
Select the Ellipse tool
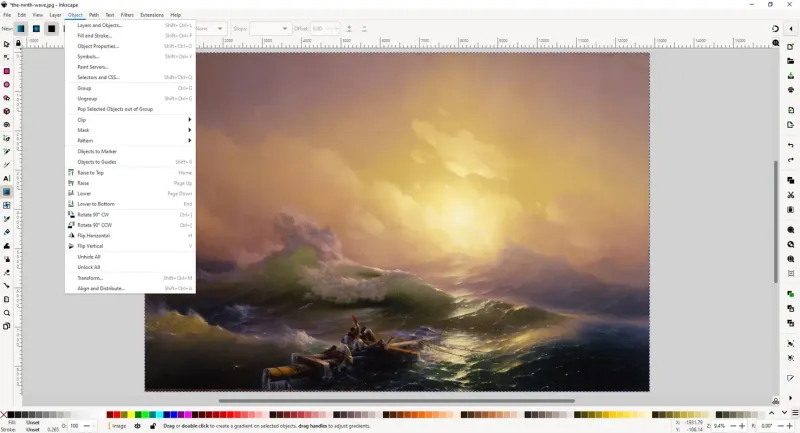(7, 85)
